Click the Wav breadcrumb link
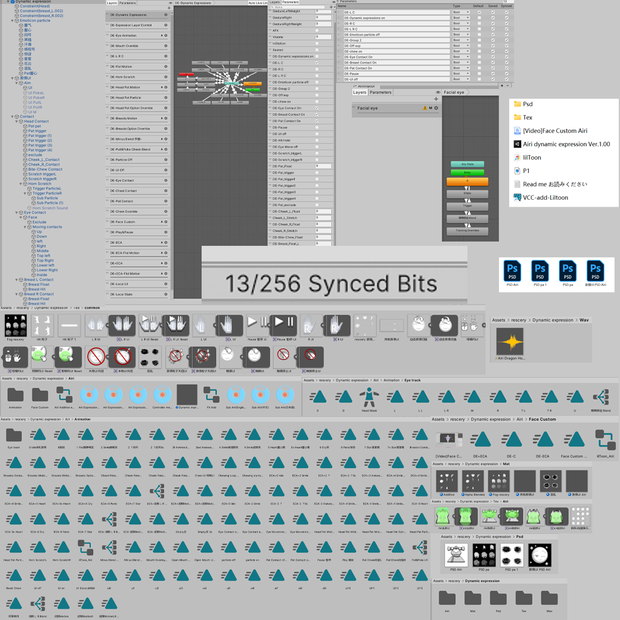620x620 pixels. point(584,320)
